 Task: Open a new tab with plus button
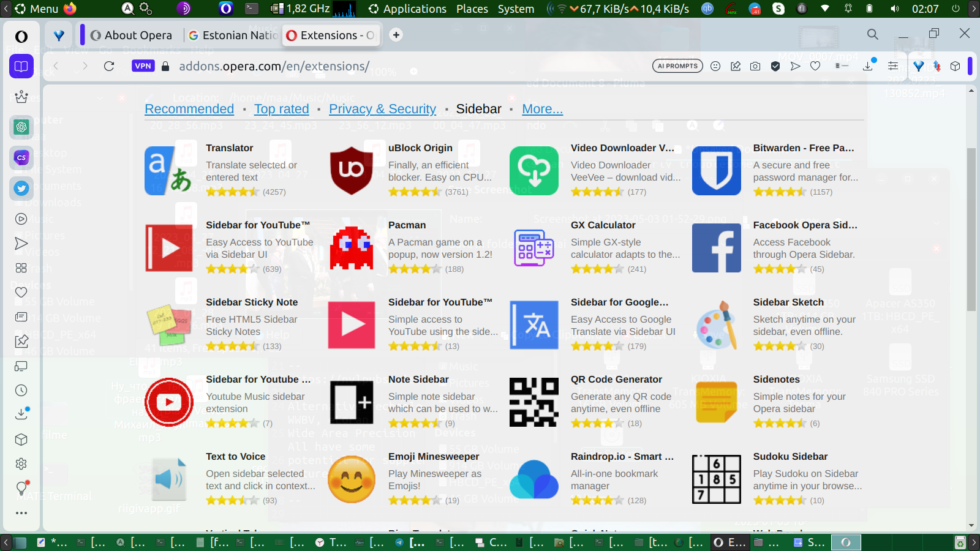[x=396, y=35]
